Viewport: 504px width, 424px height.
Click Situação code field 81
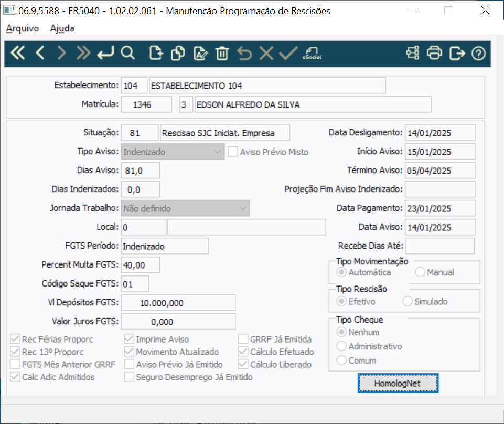click(x=140, y=133)
